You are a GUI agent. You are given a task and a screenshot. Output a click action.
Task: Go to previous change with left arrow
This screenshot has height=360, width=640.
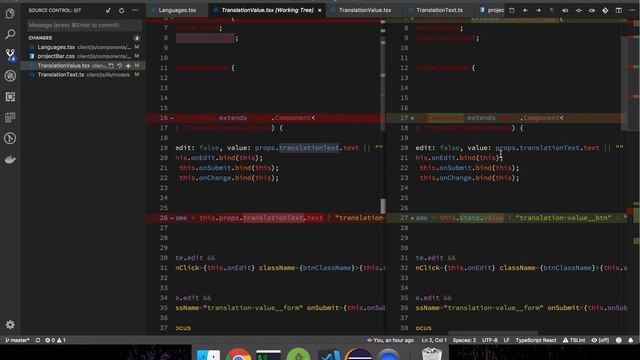coord(525,10)
